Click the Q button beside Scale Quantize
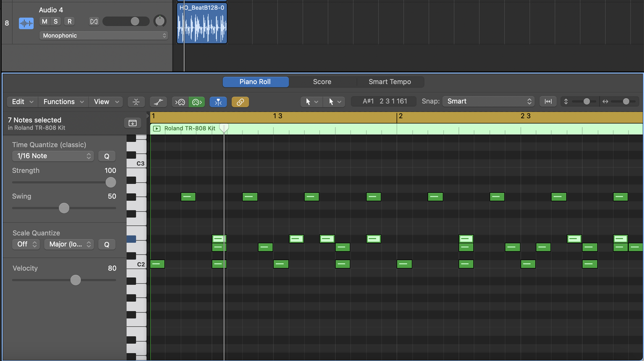644x361 pixels. point(106,244)
